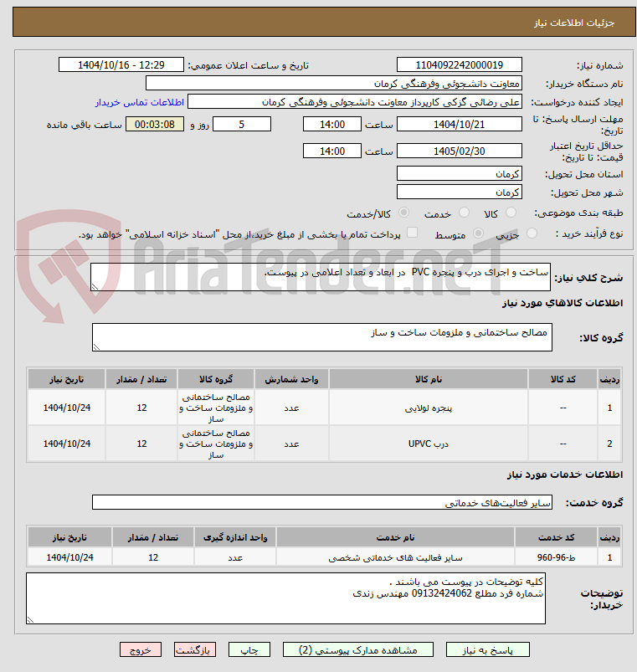Open مشاهده مدارک پیوستی (2) button
The width and height of the screenshot is (637, 672).
[358, 649]
